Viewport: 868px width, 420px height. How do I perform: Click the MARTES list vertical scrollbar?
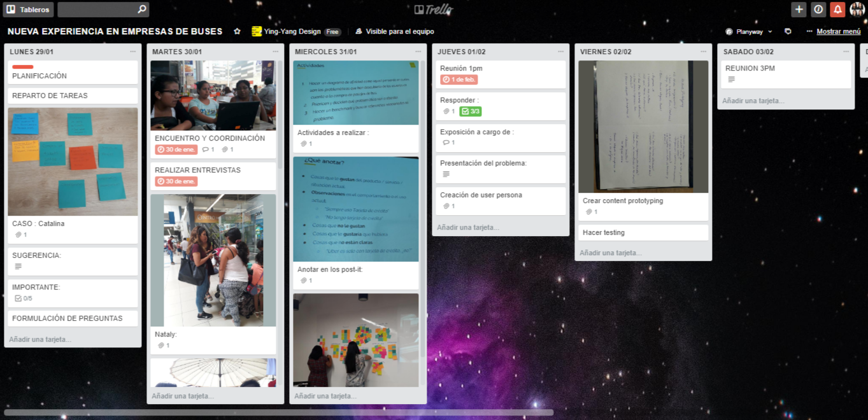coord(280,115)
